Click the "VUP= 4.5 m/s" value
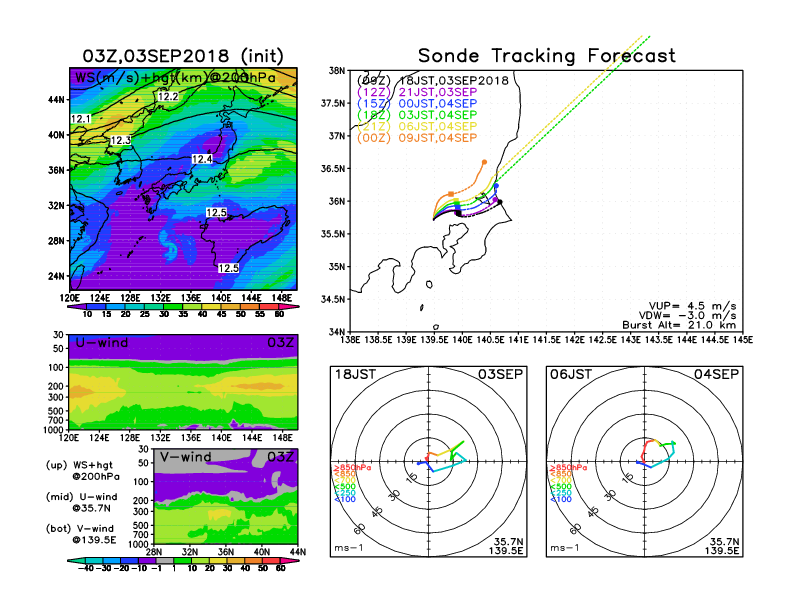Screen dimensions: 792x612 click(x=692, y=306)
